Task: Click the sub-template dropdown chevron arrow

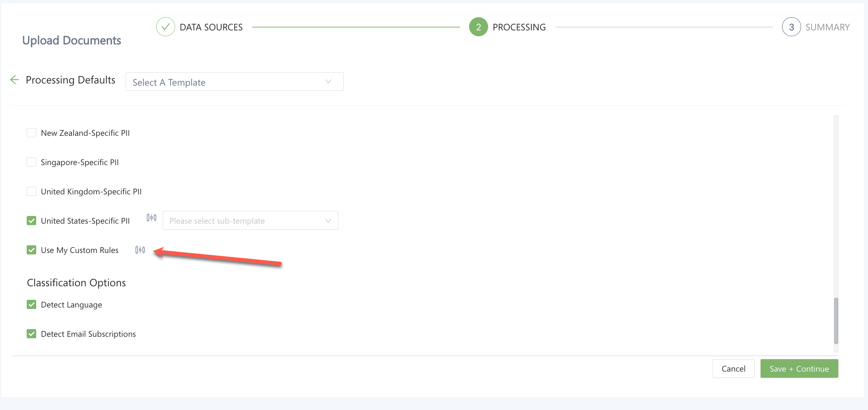Action: coord(328,221)
